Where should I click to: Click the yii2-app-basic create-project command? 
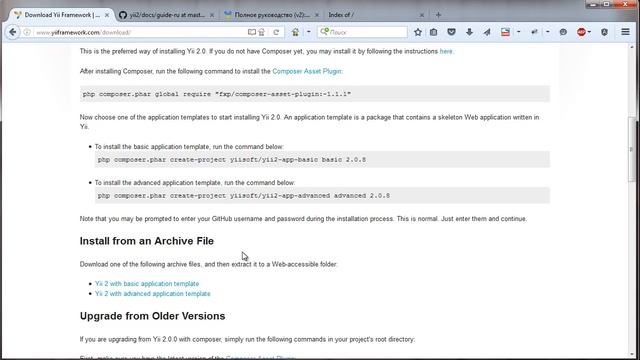[322, 160]
